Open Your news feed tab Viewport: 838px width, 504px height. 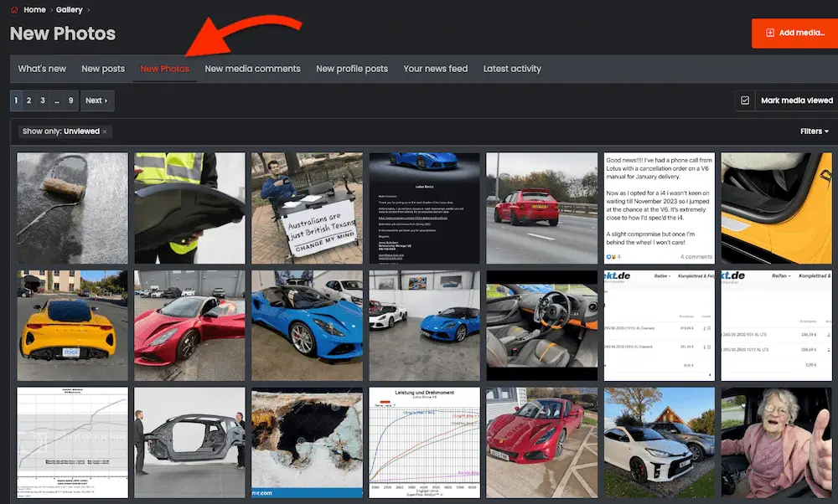coord(436,69)
